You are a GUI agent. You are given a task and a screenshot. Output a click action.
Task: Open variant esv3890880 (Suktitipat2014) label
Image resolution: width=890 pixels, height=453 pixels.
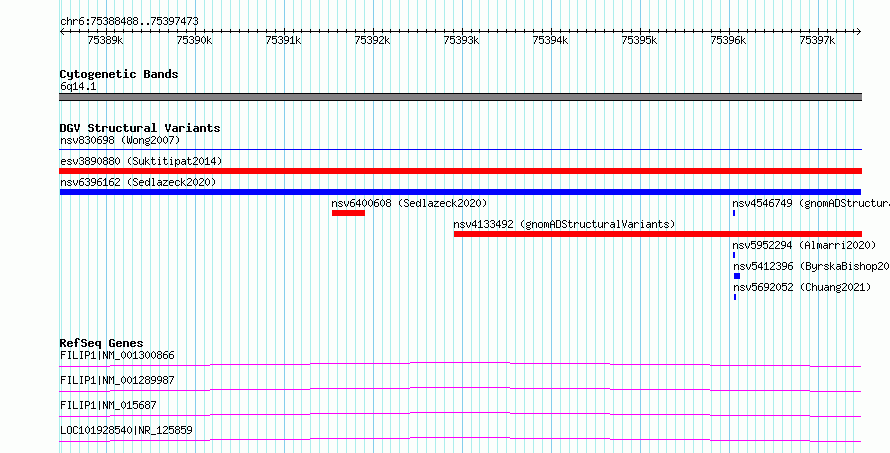pyautogui.click(x=141, y=161)
